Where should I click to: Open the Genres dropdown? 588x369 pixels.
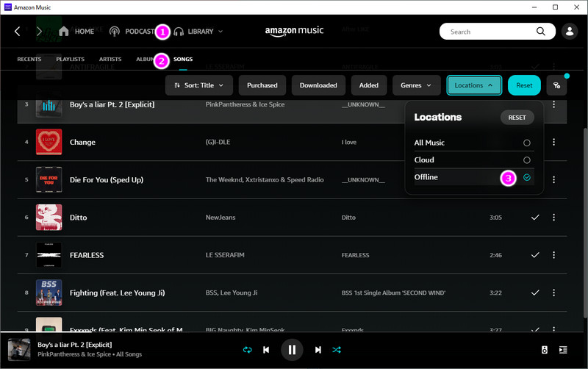pyautogui.click(x=415, y=85)
